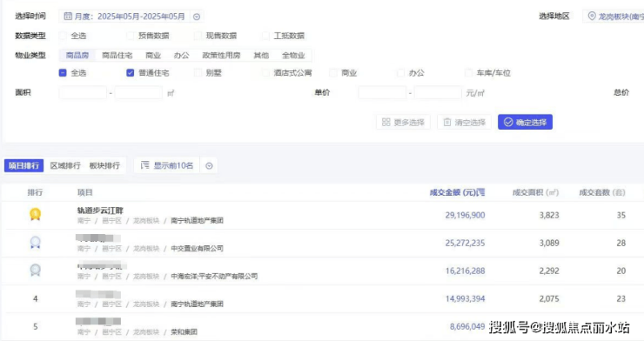Tick the 预售数据 checkbox
This screenshot has width=644, height=341.
point(131,36)
